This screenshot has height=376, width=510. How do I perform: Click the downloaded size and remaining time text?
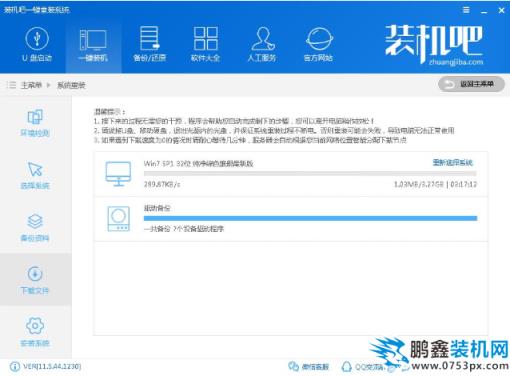pyautogui.click(x=435, y=184)
